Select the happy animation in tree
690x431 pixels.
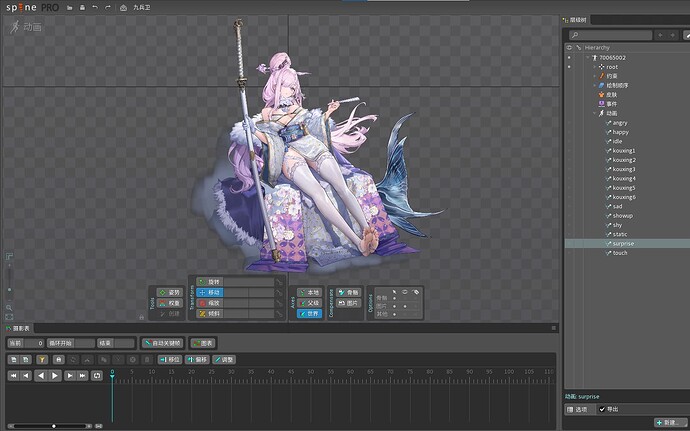point(620,132)
